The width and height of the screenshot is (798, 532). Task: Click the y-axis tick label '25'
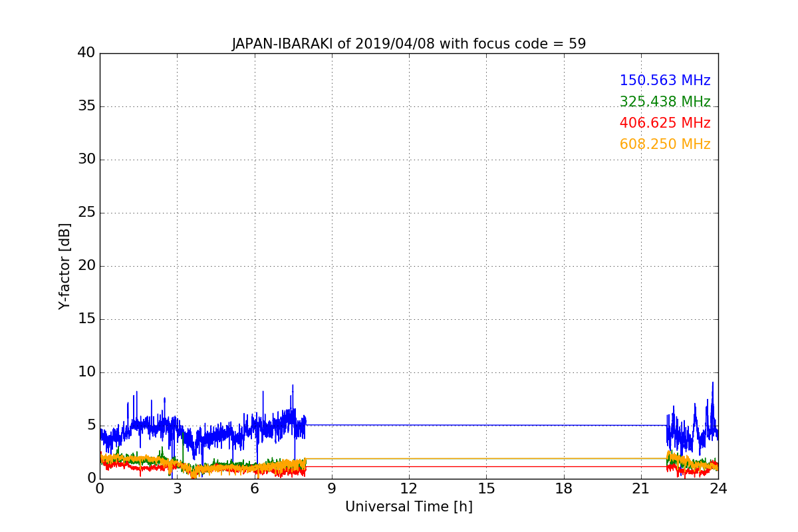coord(86,212)
